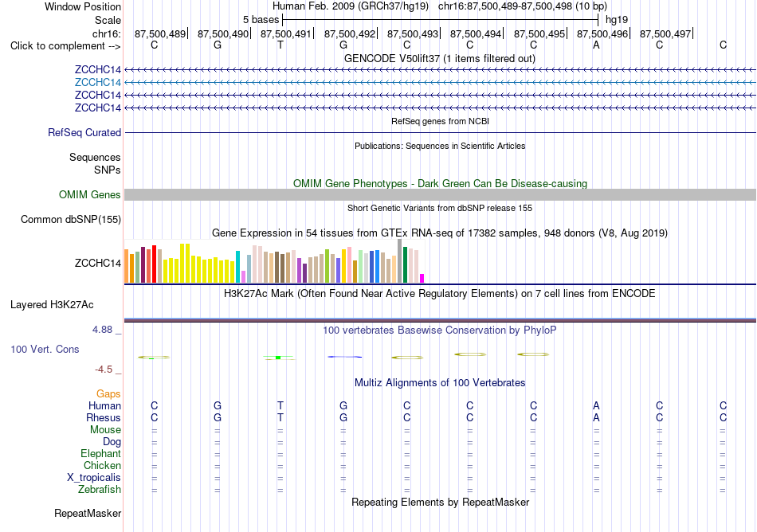Image resolution: width=757 pixels, height=532 pixels.
Task: Click the position label 87,500,492
Action: (x=350, y=33)
